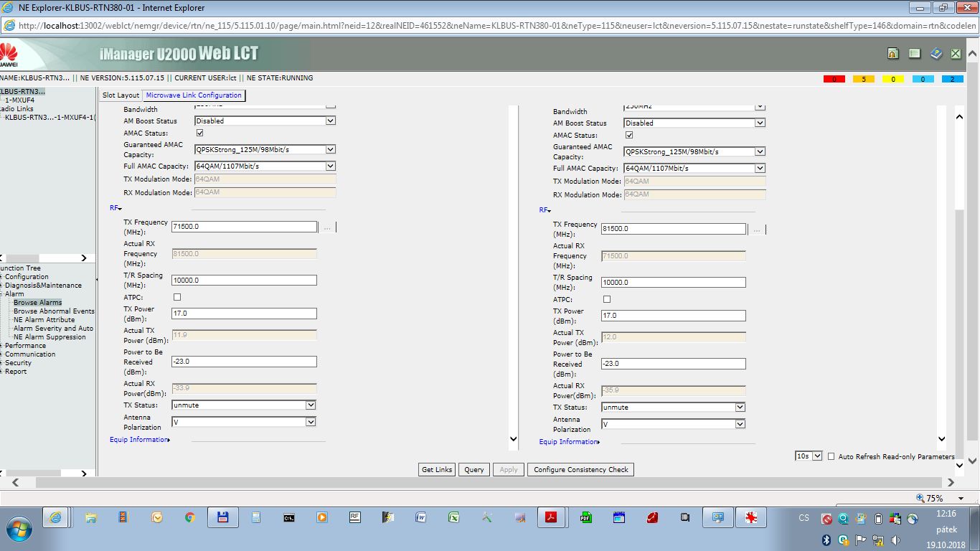Open Microsoft Word from the taskbar

point(420,517)
